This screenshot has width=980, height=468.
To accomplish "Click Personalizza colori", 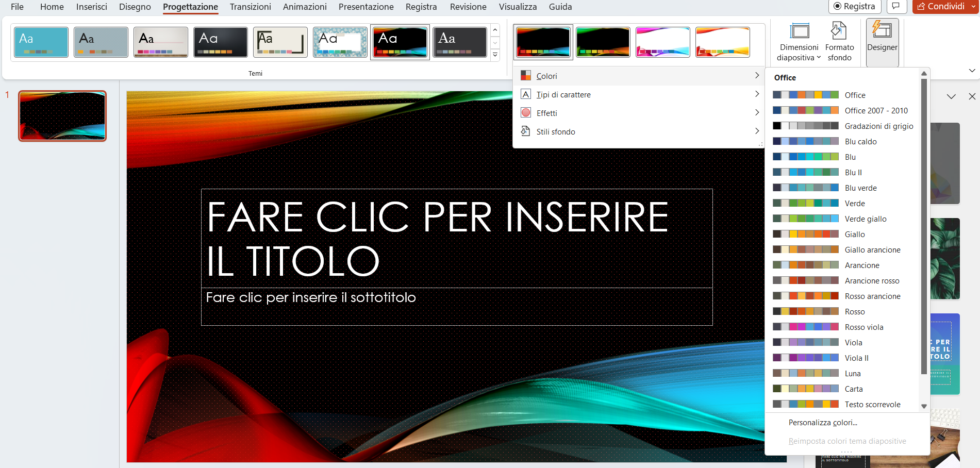I will (823, 422).
